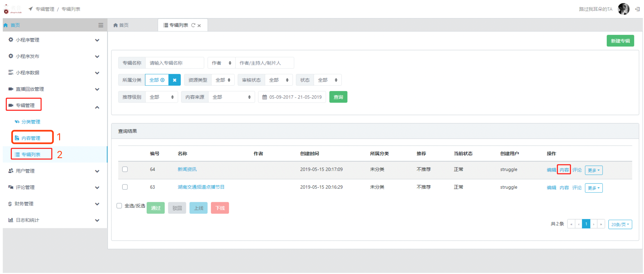Click the home icon in the sidebar header
The width and height of the screenshot is (644, 274).
point(6,25)
